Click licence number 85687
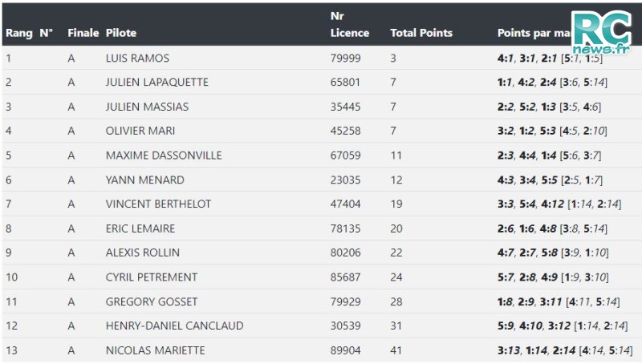 pos(346,277)
